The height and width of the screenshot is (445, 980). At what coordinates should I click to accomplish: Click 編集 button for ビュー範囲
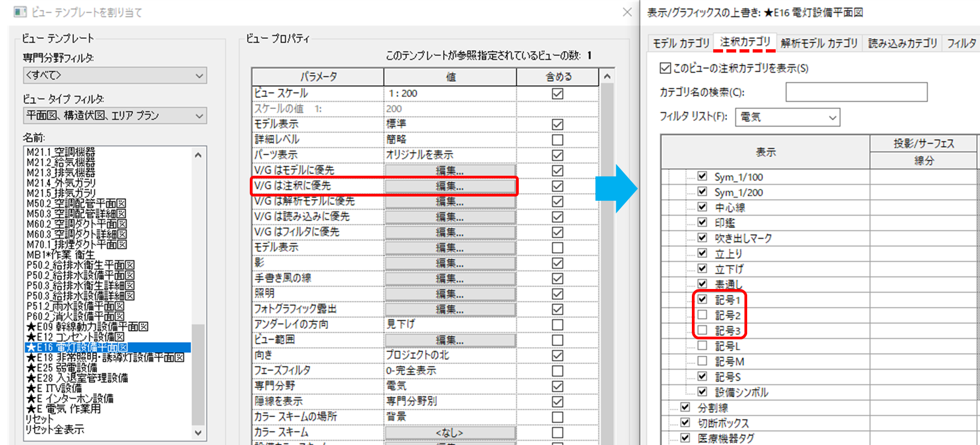tap(450, 340)
